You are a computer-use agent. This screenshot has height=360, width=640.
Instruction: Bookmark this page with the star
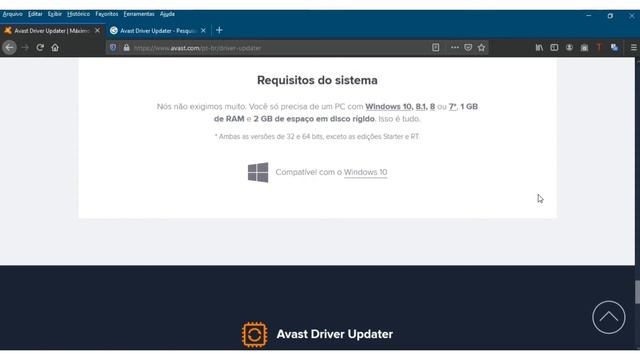482,48
